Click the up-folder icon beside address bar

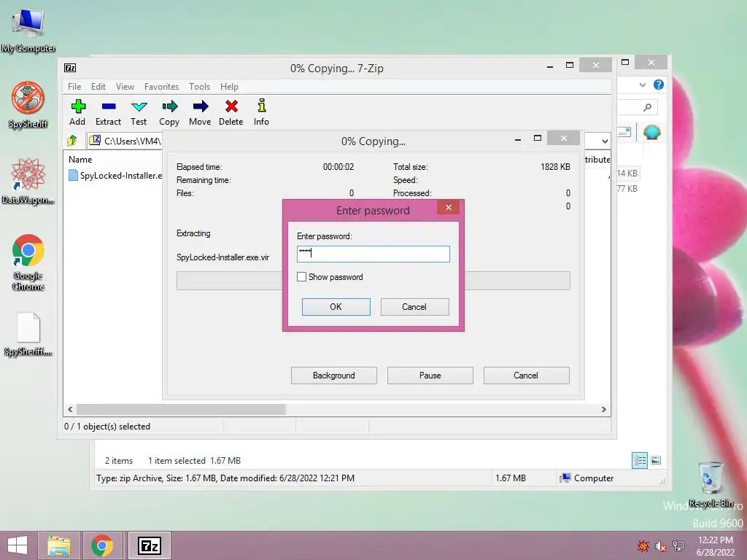[72, 141]
